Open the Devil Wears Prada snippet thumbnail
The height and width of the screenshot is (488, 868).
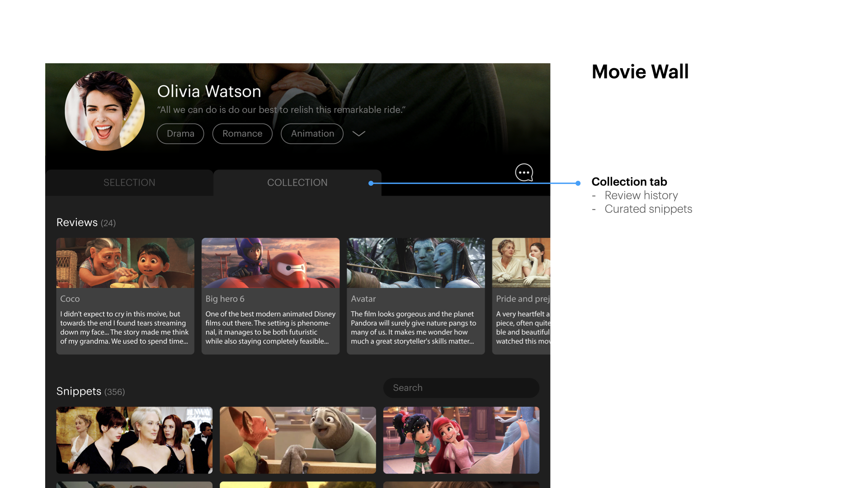point(134,440)
